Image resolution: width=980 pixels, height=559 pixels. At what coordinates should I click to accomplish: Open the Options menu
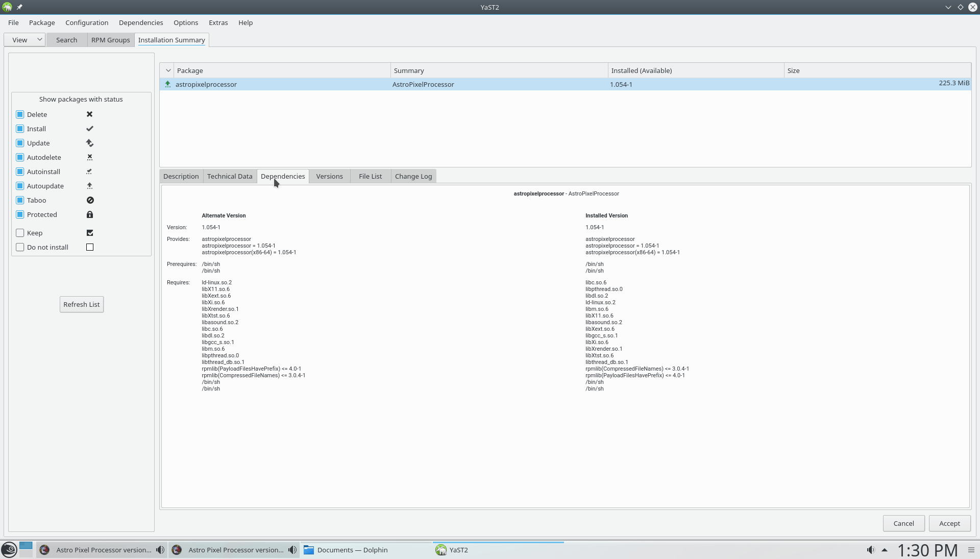pyautogui.click(x=186, y=22)
